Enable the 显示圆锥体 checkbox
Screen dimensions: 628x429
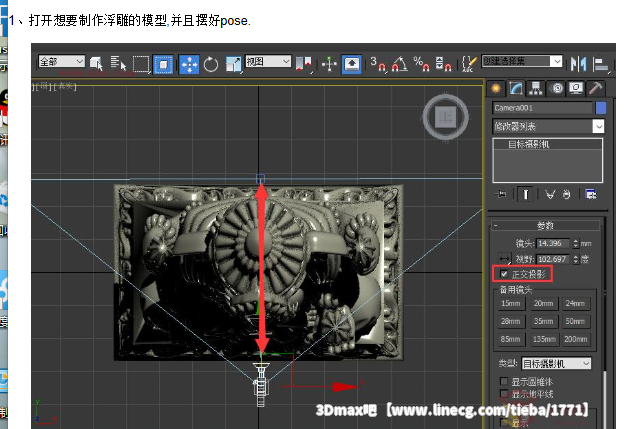point(504,381)
